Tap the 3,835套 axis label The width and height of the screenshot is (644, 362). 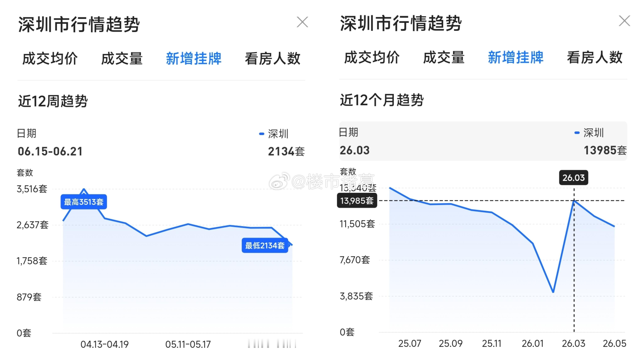(x=356, y=296)
